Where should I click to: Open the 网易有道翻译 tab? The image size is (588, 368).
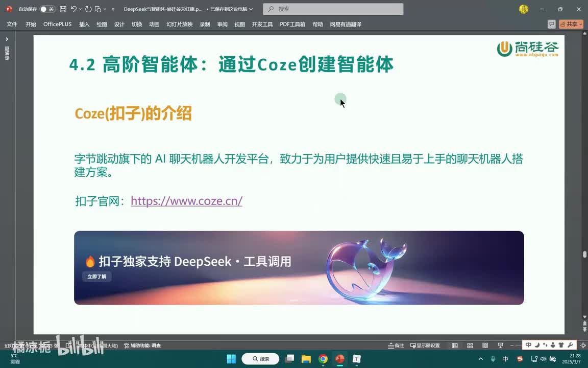346,24
